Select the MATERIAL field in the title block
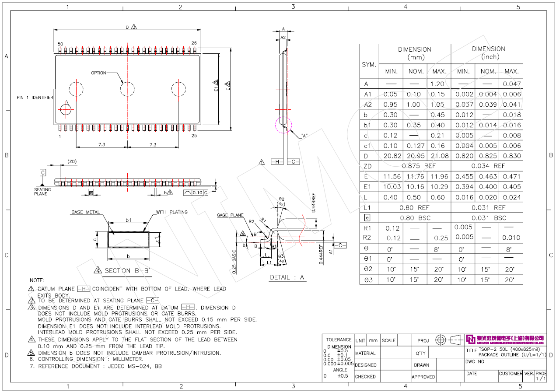 click(x=365, y=353)
